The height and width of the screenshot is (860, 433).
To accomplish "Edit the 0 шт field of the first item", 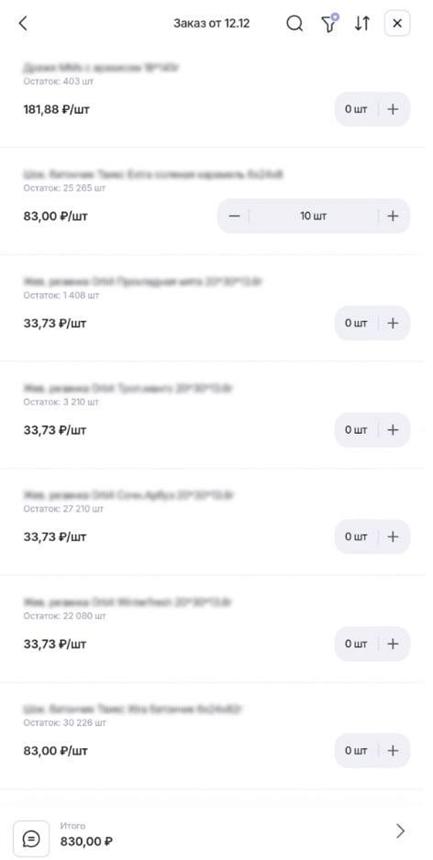I will pyautogui.click(x=356, y=109).
